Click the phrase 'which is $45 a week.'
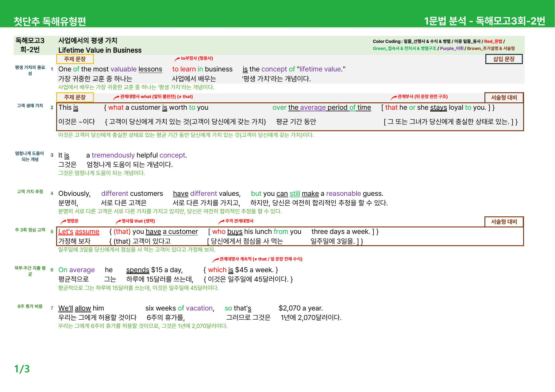The width and height of the screenshot is (555, 392). [241, 270]
